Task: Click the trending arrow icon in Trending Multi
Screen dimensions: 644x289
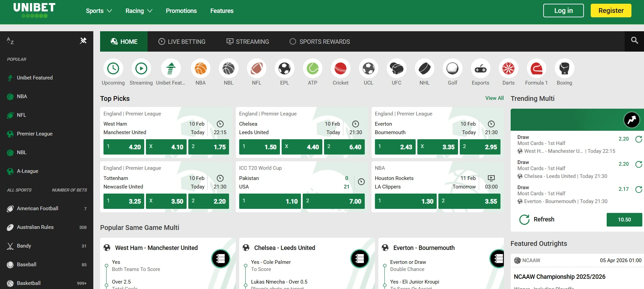Action: 632,120
